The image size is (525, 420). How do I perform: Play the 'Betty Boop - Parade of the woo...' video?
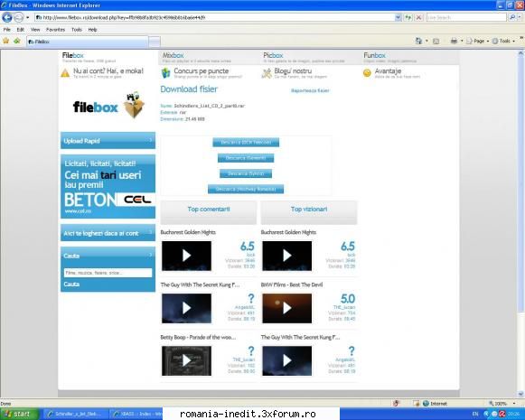[186, 360]
